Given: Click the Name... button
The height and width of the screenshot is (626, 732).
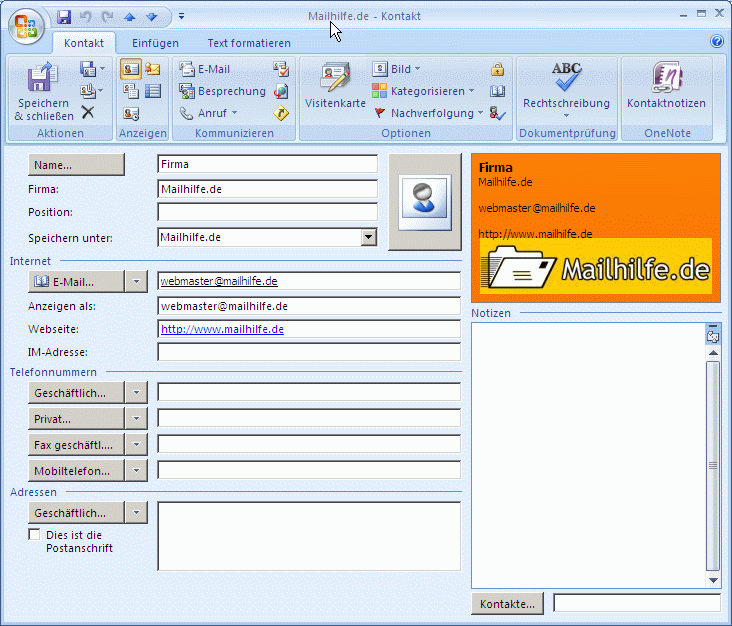Looking at the screenshot, I should [x=77, y=165].
